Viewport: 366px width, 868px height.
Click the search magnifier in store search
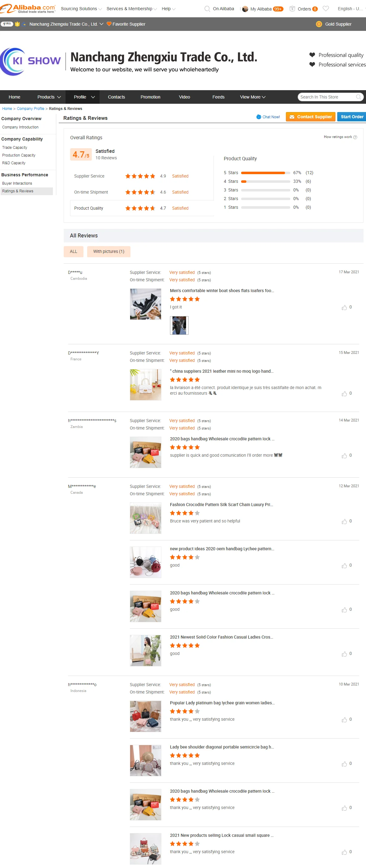pos(359,97)
